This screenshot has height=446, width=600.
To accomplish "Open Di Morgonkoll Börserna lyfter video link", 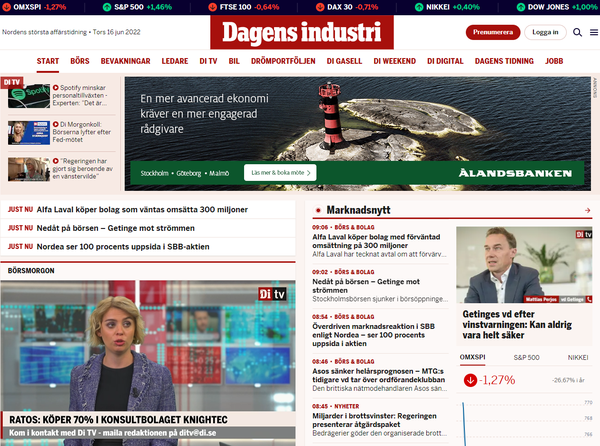I will pos(82,132).
